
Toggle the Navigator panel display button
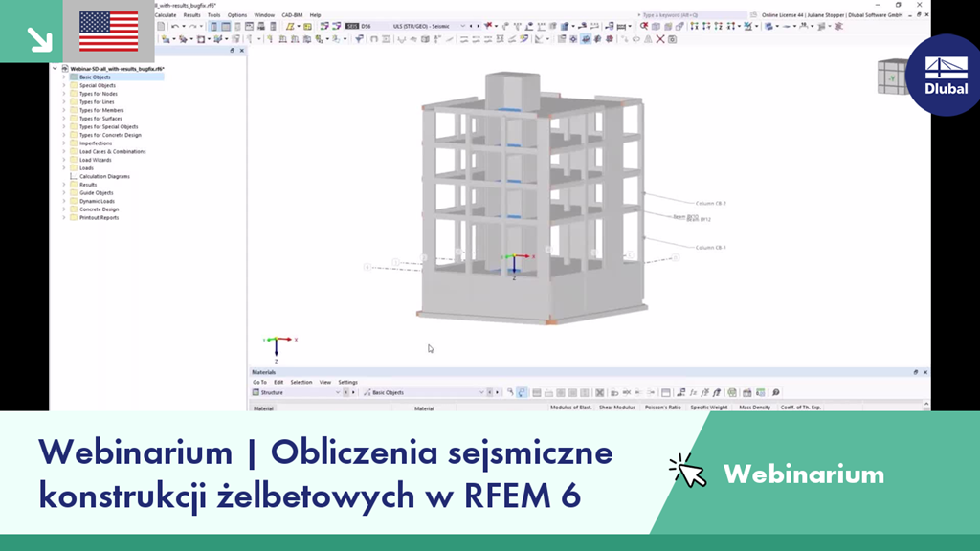coord(213,26)
